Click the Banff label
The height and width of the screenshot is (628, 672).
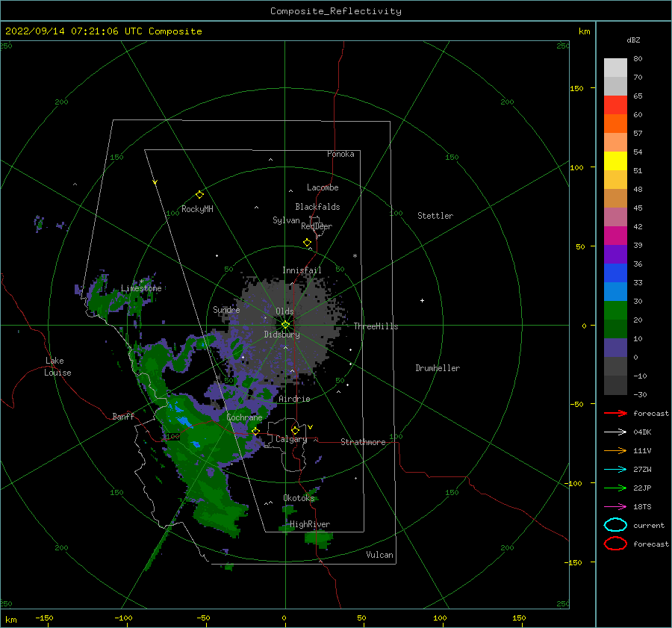click(x=123, y=416)
